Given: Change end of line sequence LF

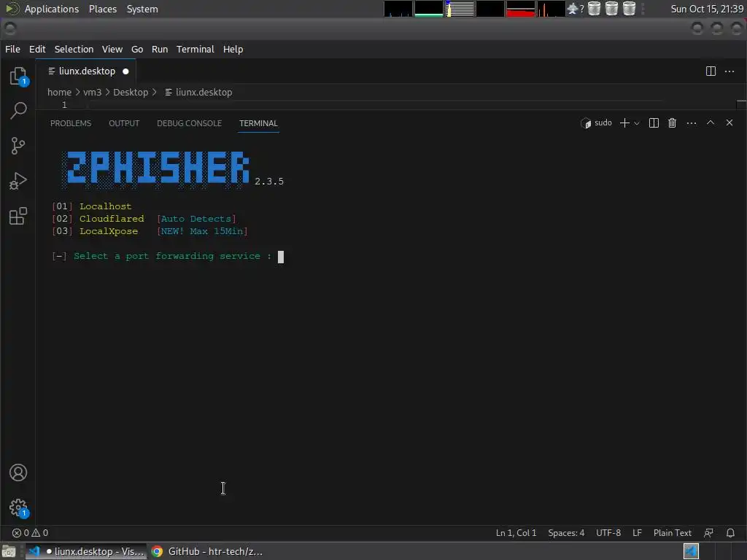Looking at the screenshot, I should pyautogui.click(x=637, y=533).
